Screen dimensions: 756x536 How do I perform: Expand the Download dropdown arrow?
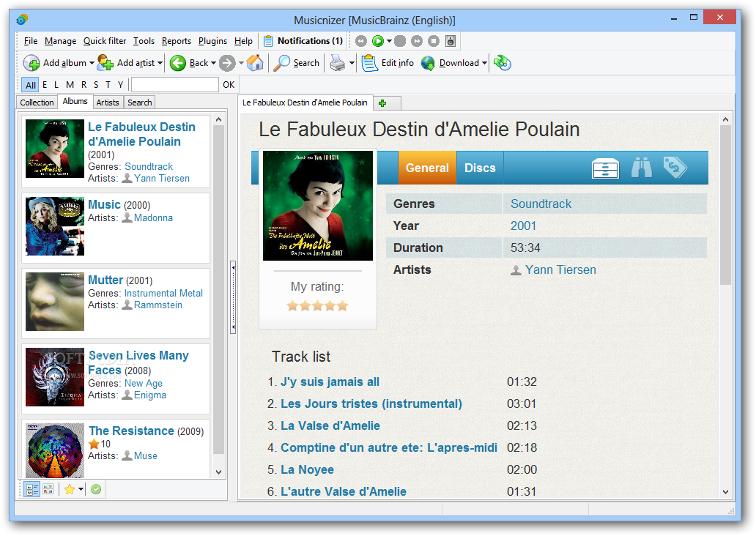pos(484,63)
